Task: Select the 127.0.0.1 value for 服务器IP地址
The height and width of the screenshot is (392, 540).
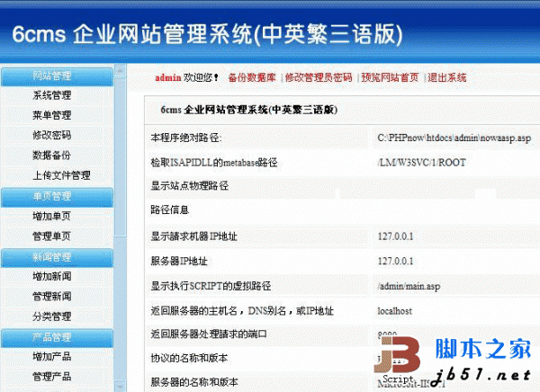Action: coord(395,262)
